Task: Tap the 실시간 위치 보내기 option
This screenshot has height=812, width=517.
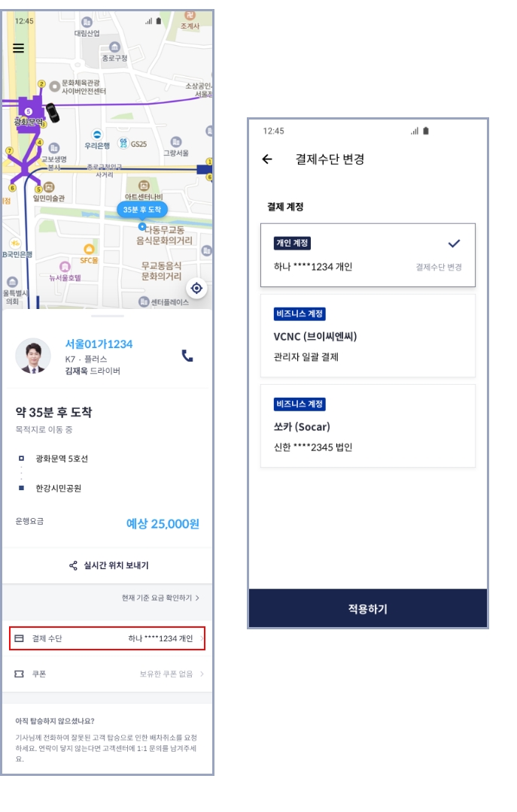Action: click(x=108, y=565)
